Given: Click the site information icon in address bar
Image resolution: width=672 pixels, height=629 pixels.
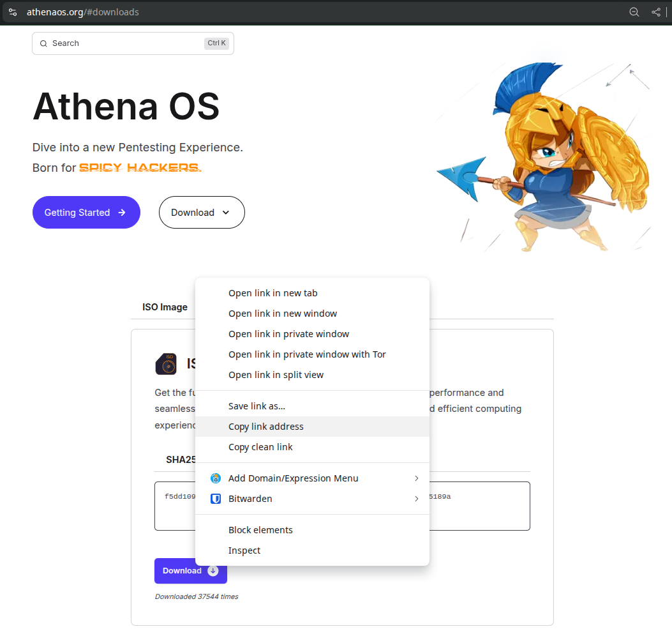Looking at the screenshot, I should 12,12.
